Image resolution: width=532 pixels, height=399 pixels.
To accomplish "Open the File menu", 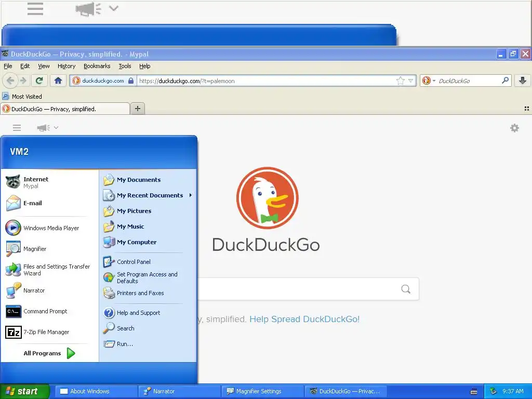I will pos(8,66).
